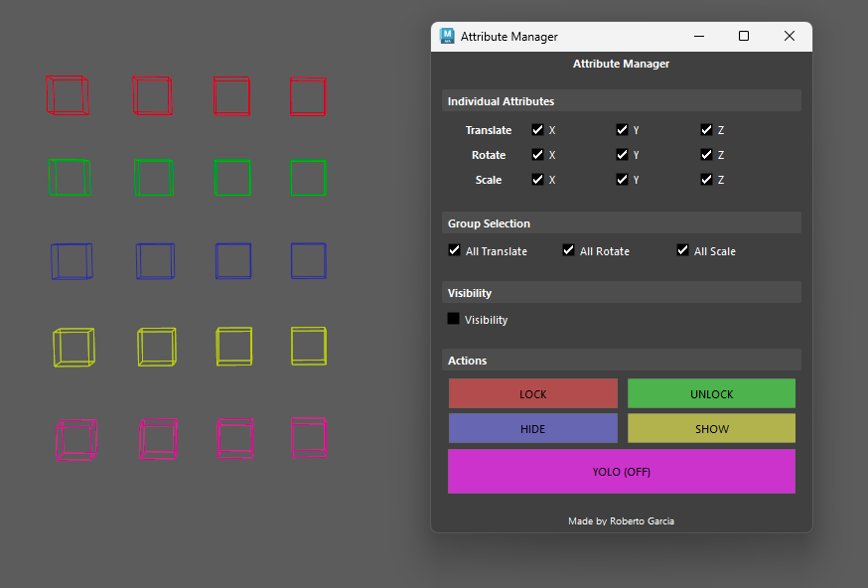Viewport: 868px width, 588px height.
Task: Click the Group Selection section header
Action: tap(622, 223)
